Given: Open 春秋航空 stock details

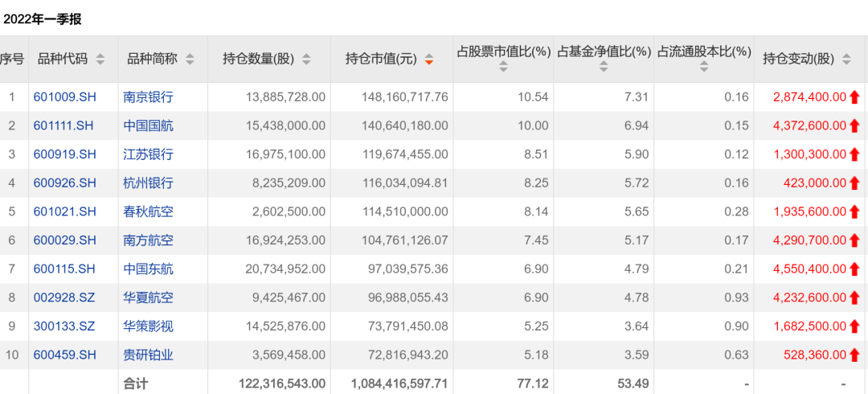Looking at the screenshot, I should [148, 211].
